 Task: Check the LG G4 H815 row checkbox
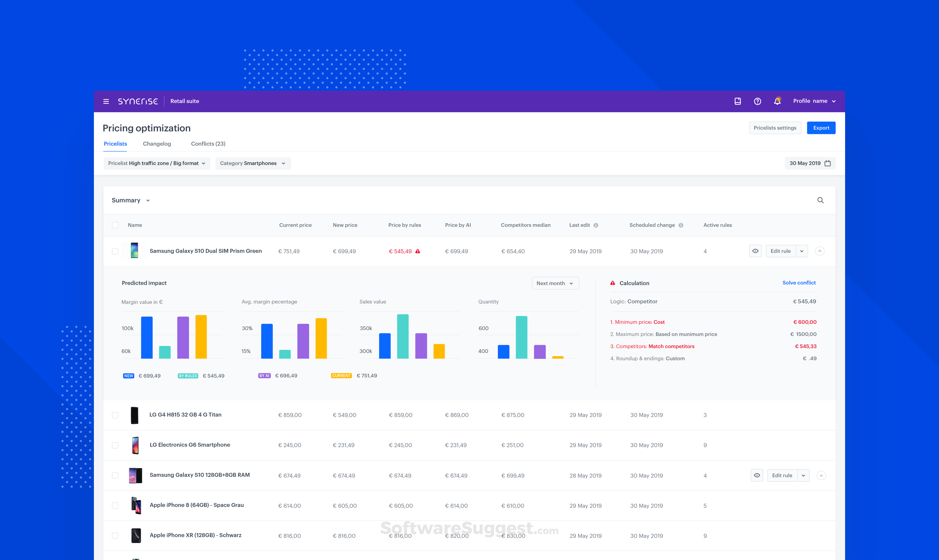click(115, 415)
